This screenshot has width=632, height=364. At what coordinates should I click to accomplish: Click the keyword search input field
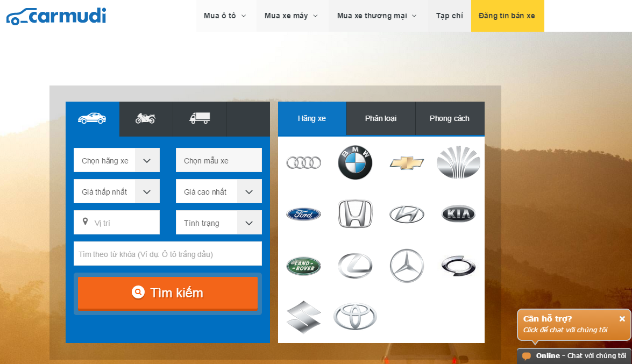pos(168,254)
